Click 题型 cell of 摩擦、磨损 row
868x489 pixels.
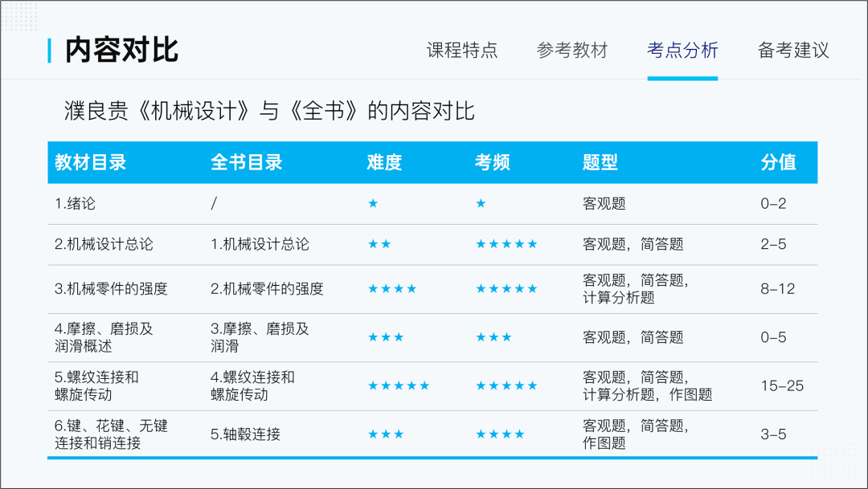point(633,337)
